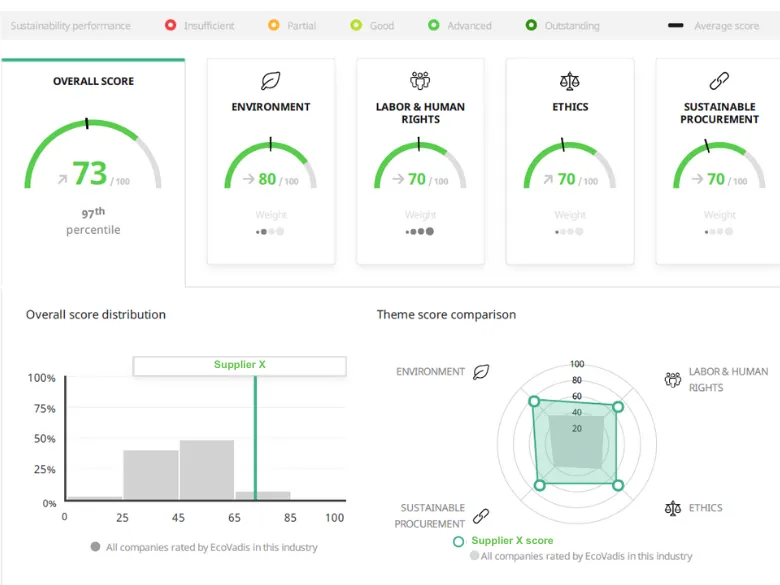This screenshot has width=780, height=585.
Task: Click the gray industry legend dot under radar
Action: [475, 555]
